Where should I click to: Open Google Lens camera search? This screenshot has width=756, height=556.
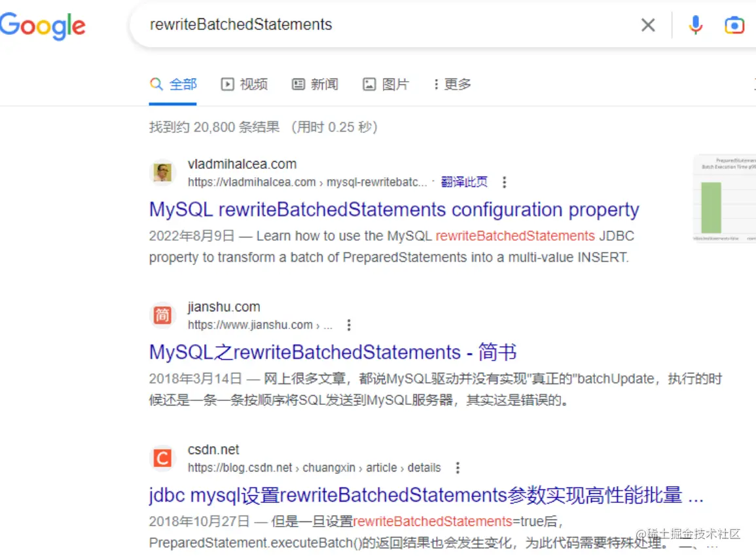point(734,25)
